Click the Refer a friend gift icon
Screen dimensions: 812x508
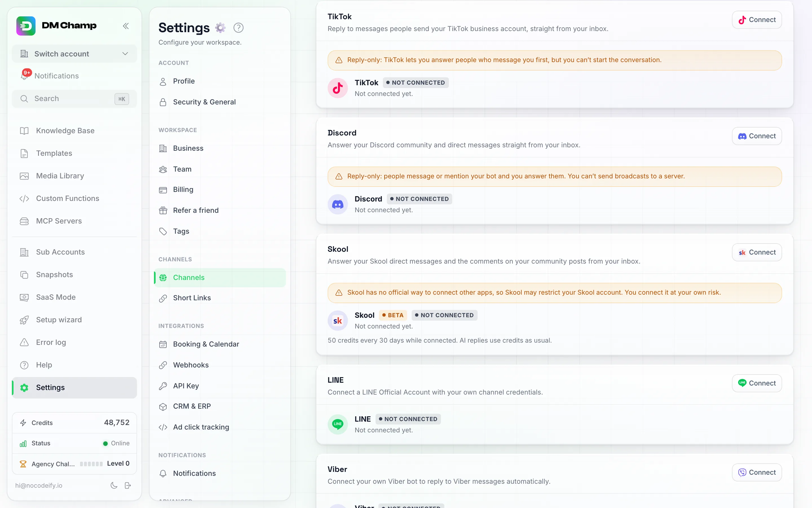163,211
